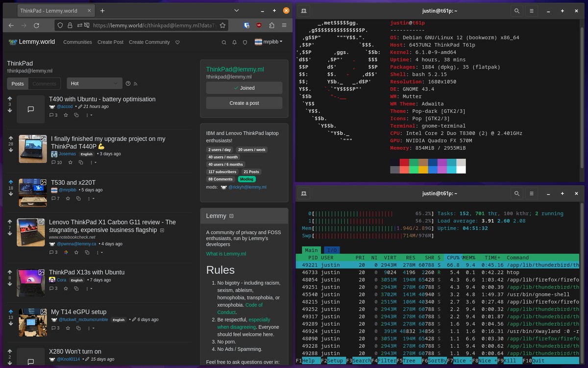Remove your upvote on T530 and x220T
Screen dimensions: 588x368
point(11,182)
